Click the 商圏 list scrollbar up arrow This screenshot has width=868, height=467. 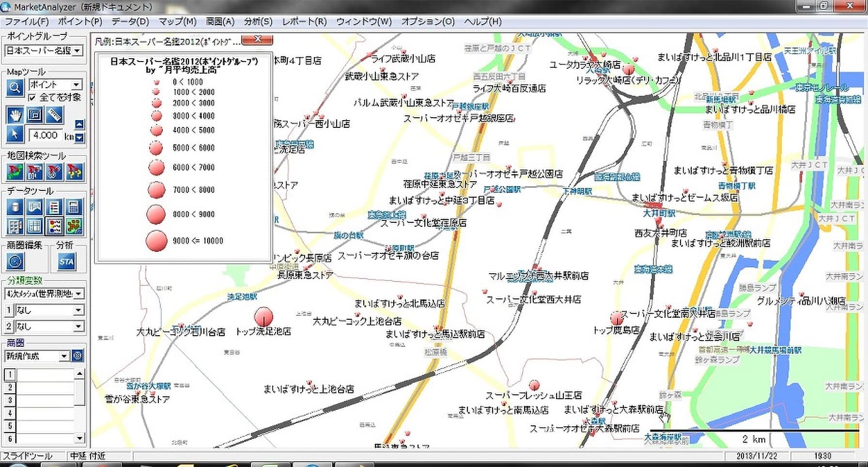[x=79, y=374]
